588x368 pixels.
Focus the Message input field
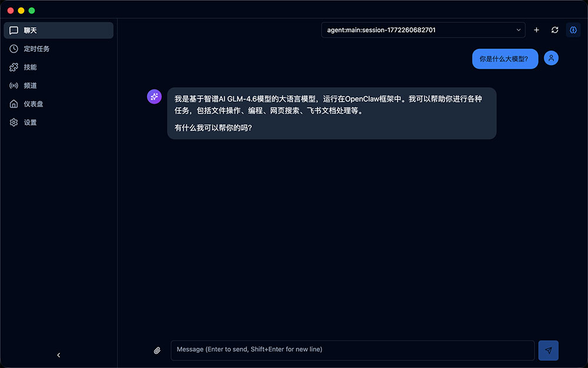pos(352,350)
